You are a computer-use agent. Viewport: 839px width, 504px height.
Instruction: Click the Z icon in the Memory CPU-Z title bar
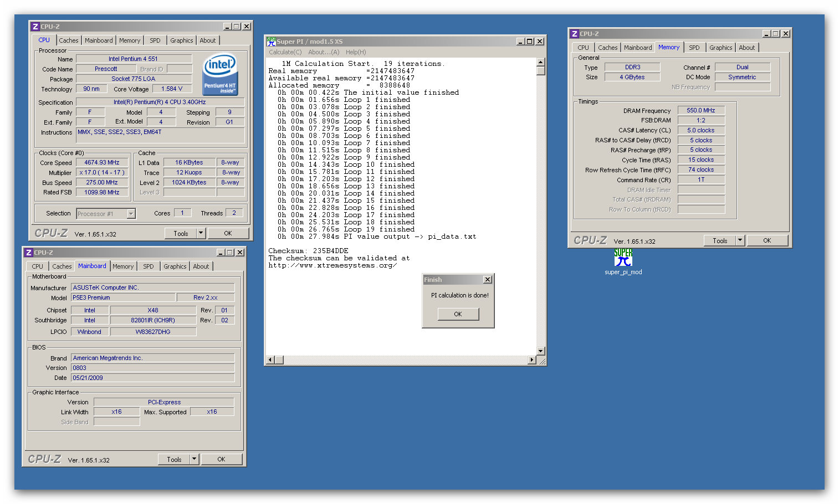point(574,34)
